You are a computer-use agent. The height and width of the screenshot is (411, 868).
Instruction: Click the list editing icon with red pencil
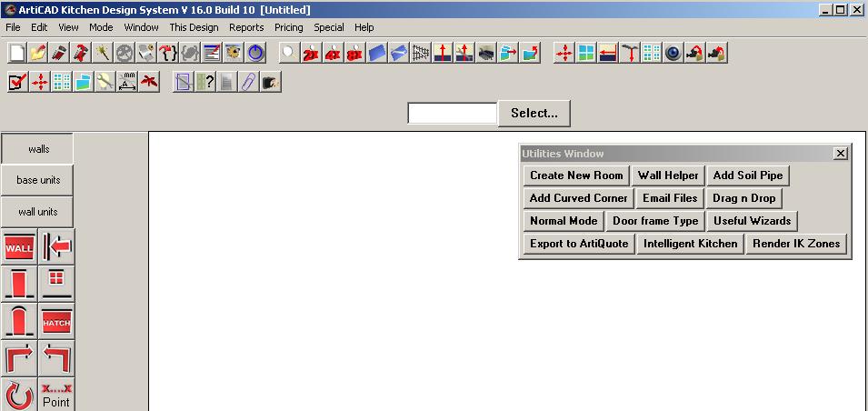point(212,53)
